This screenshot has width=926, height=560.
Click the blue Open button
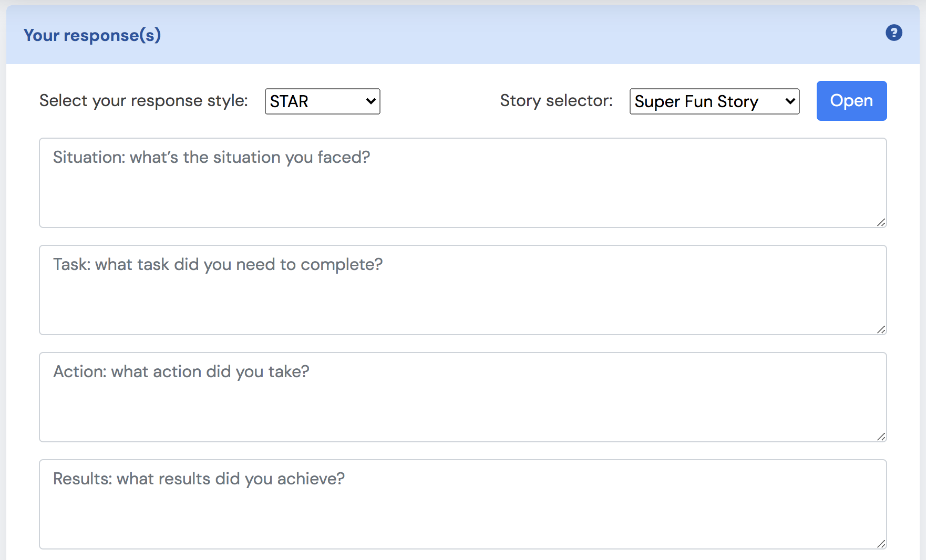point(851,101)
